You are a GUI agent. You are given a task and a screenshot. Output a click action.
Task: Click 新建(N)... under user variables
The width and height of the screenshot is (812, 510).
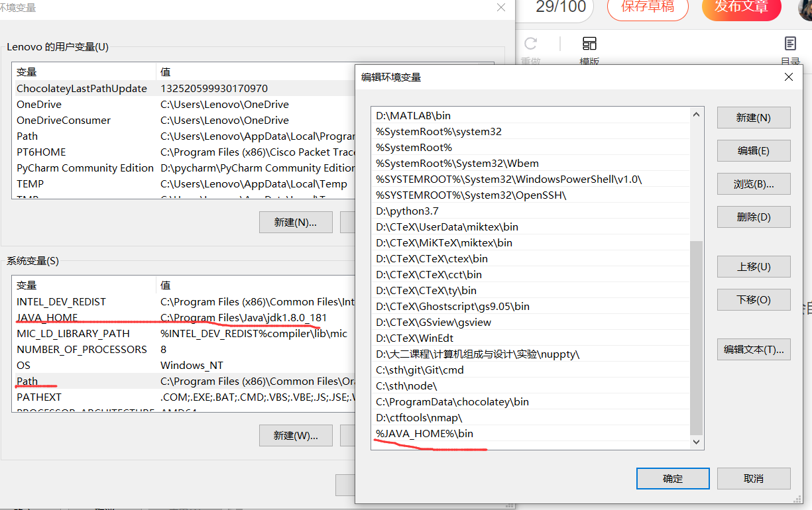click(296, 222)
